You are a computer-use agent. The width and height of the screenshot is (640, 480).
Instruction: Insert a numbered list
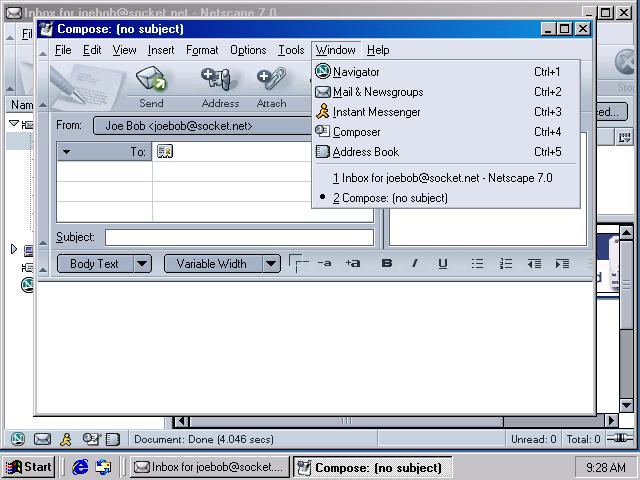[506, 264]
